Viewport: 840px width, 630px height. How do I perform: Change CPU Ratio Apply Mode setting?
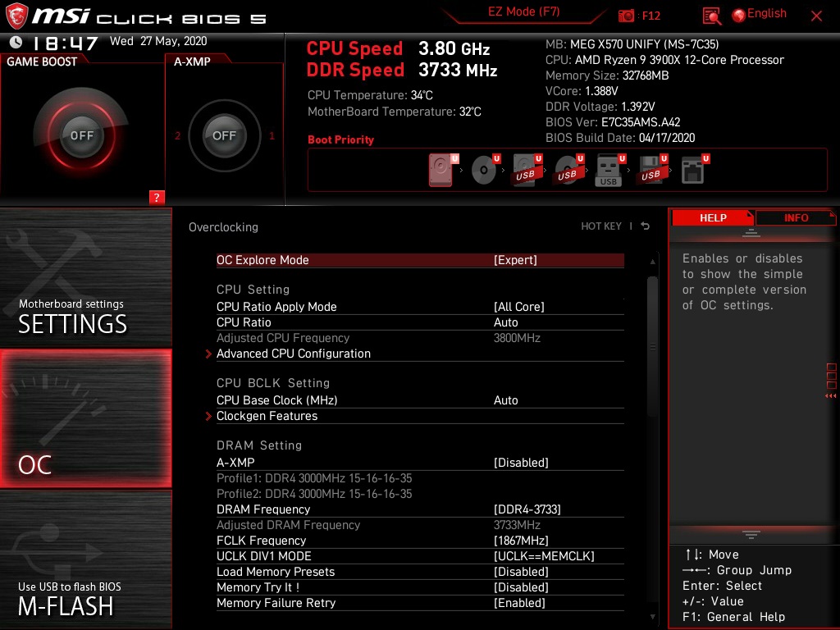pos(420,307)
